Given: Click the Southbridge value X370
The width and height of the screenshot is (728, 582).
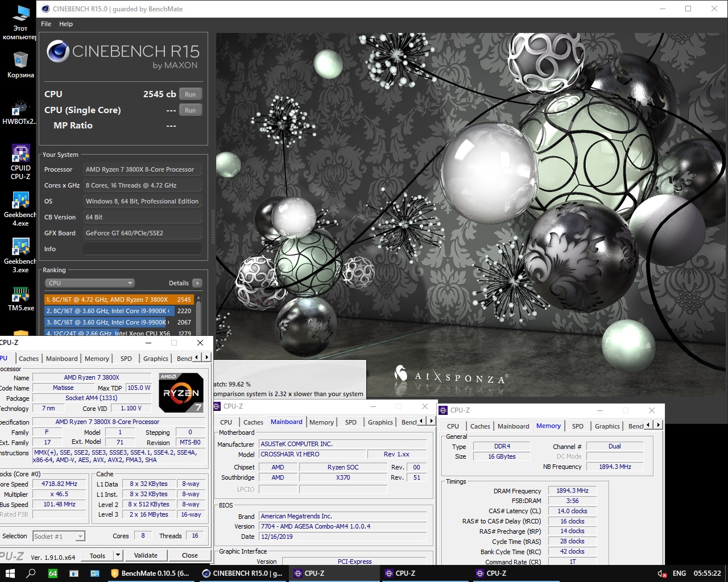Looking at the screenshot, I should coord(343,477).
